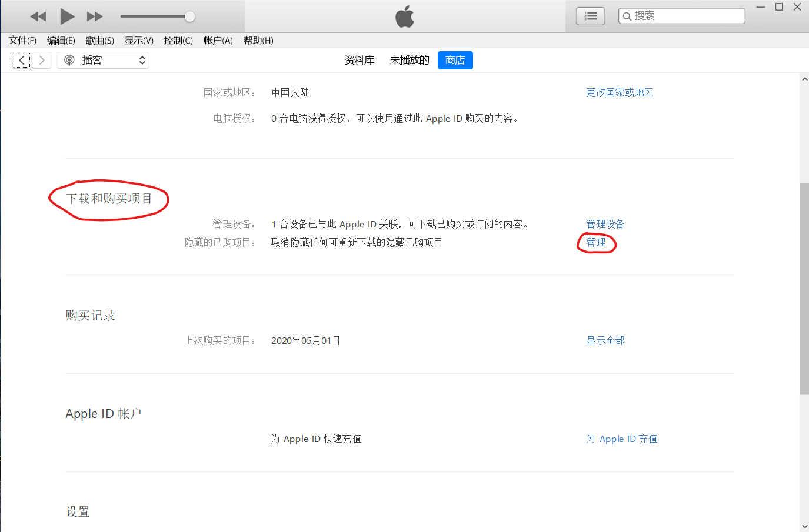809x532 pixels.
Task: Go forward with the right arrow button
Action: pyautogui.click(x=41, y=60)
